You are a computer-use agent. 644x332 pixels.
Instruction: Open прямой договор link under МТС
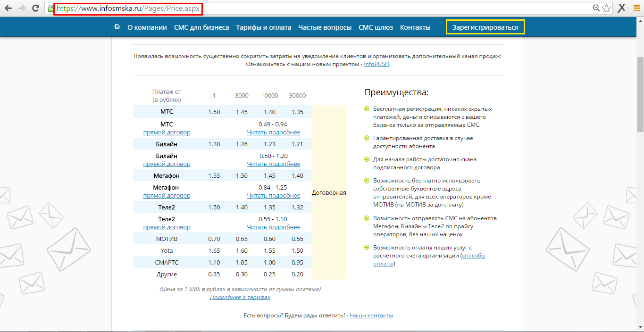click(167, 133)
